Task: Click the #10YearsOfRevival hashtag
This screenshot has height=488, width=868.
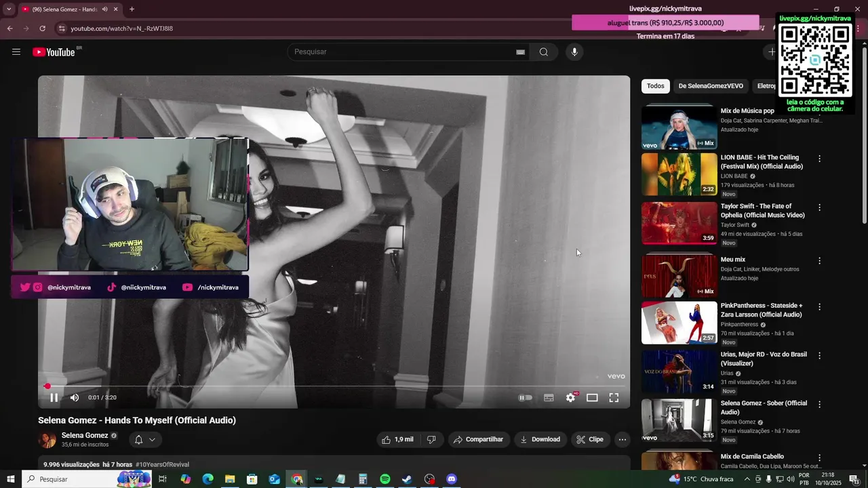Action: (x=162, y=464)
